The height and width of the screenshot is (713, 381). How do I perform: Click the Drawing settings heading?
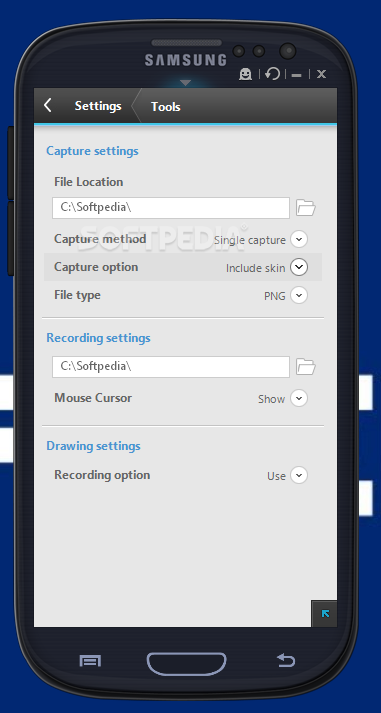(93, 446)
